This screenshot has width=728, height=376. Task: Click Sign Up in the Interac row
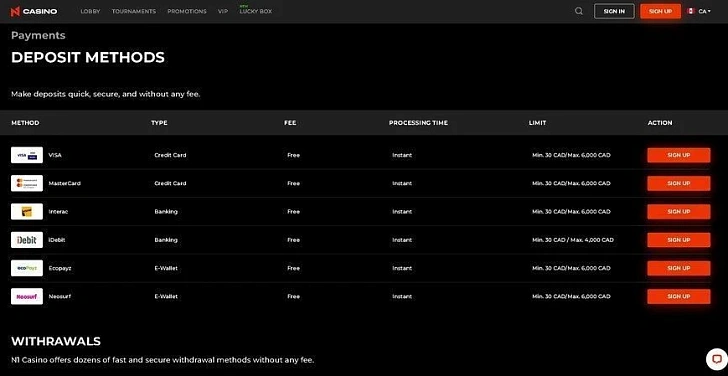tap(678, 212)
